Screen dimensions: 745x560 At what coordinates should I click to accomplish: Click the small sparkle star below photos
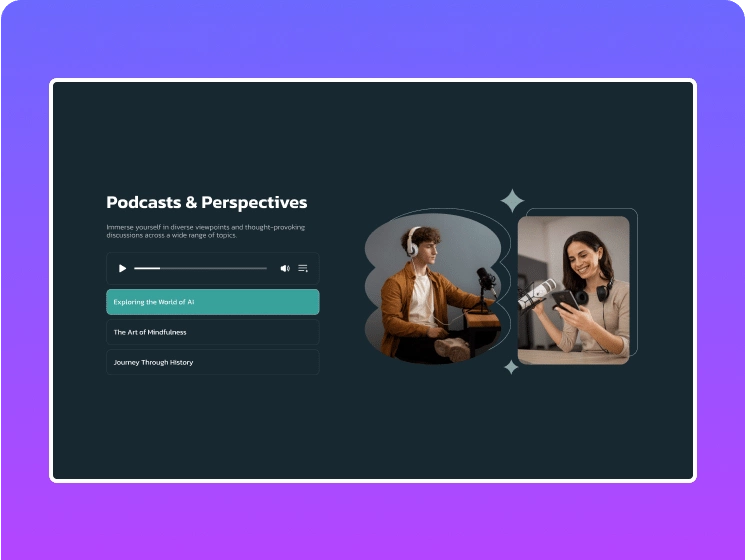(511, 367)
